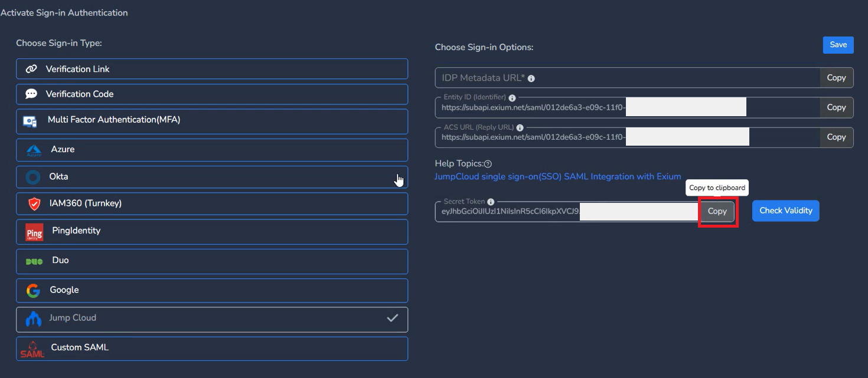Click the 'Choose Sign-in Type:' label
The height and width of the screenshot is (378, 868).
coord(59,43)
